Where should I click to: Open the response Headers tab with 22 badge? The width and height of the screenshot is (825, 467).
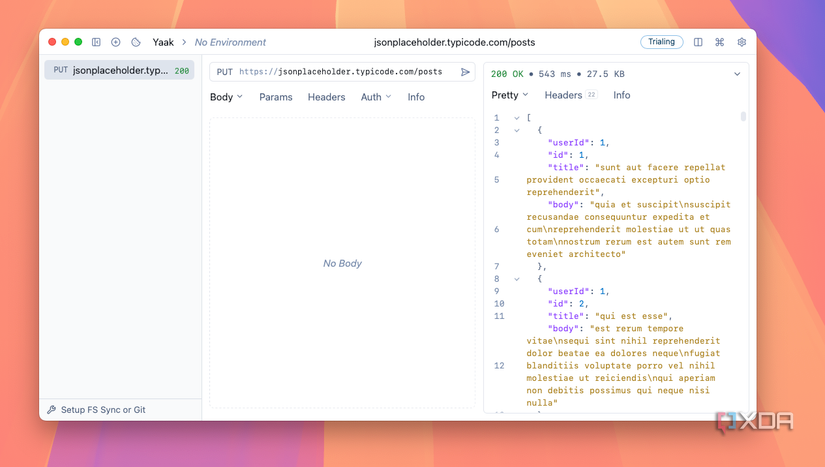click(570, 95)
